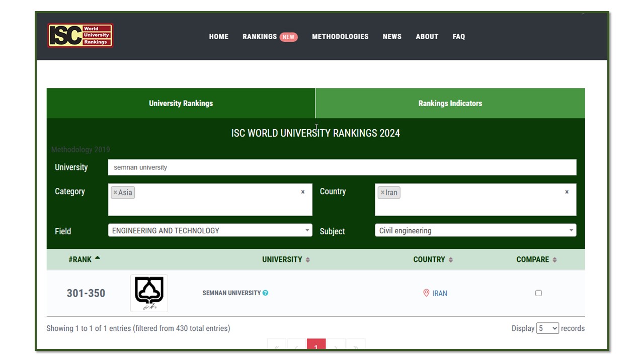Viewport: 644px width, 362px height.
Task: Select page 1 in the pagination
Action: [x=316, y=345]
